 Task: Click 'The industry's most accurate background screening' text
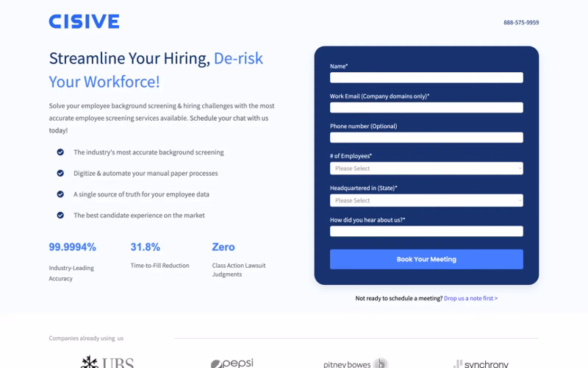pos(148,152)
